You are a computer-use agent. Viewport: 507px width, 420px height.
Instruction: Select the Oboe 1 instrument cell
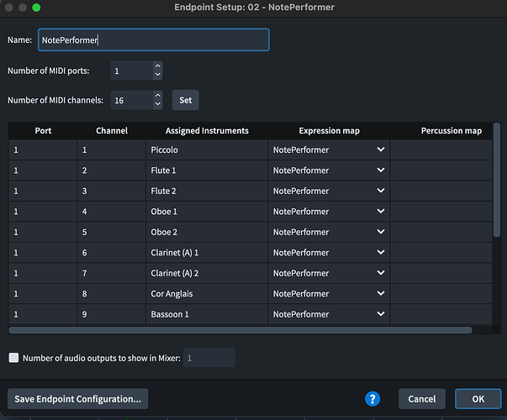pyautogui.click(x=207, y=212)
